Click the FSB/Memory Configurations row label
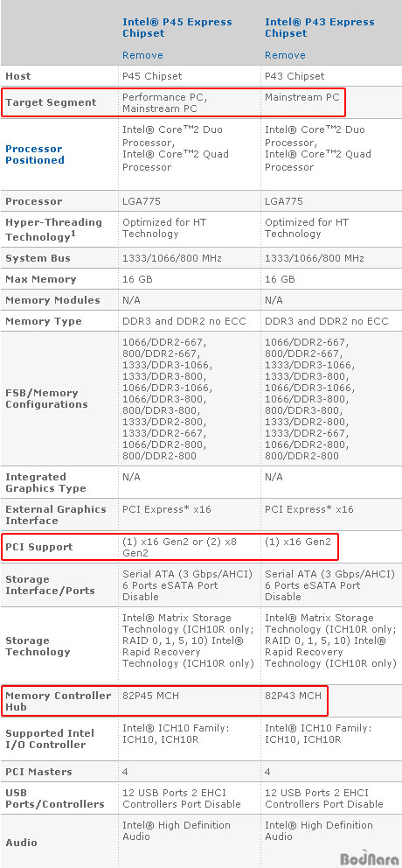The width and height of the screenshot is (402, 868). coord(46,399)
